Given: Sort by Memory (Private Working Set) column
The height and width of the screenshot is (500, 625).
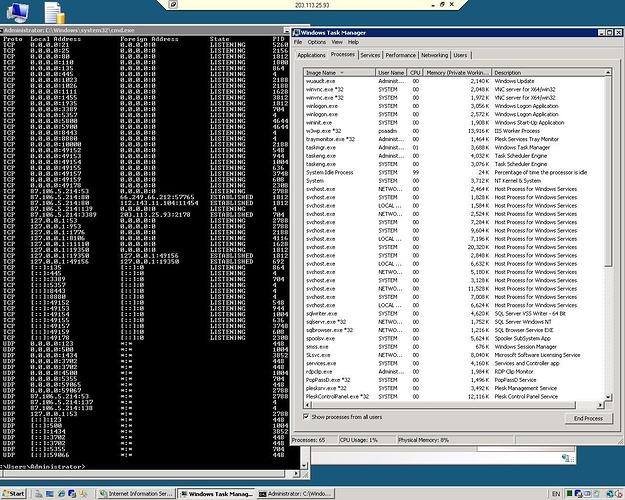Looking at the screenshot, I should [x=457, y=73].
